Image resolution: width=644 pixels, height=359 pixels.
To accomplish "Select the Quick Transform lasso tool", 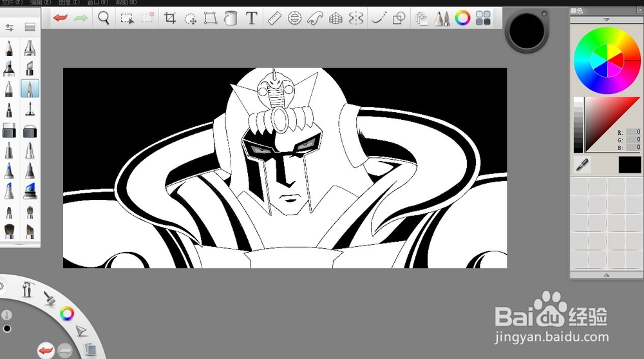I will 190,19.
